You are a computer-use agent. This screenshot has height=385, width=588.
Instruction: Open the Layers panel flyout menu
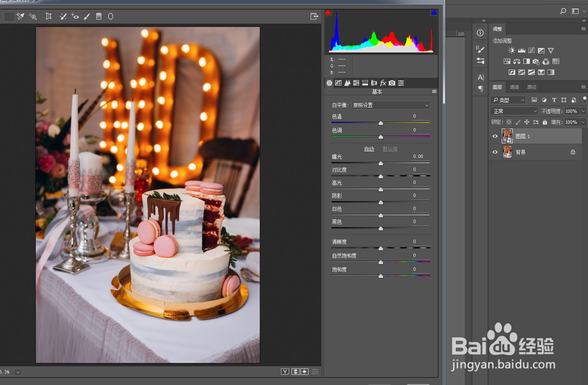[584, 87]
